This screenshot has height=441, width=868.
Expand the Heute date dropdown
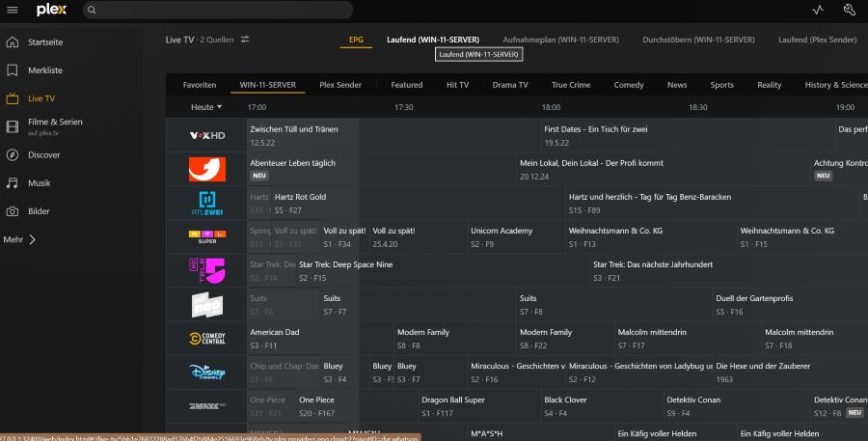click(206, 107)
